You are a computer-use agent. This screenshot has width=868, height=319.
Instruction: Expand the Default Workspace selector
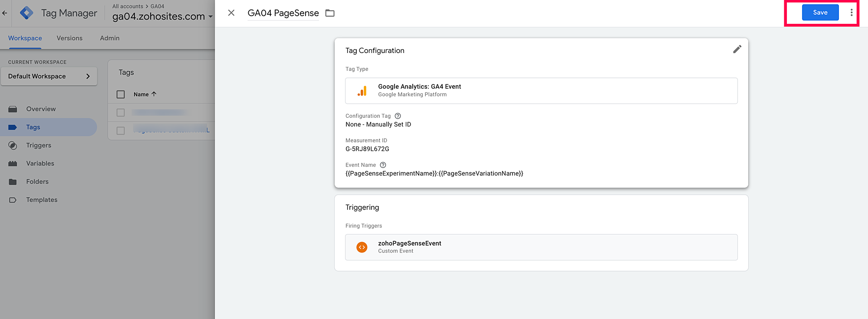[x=49, y=76]
